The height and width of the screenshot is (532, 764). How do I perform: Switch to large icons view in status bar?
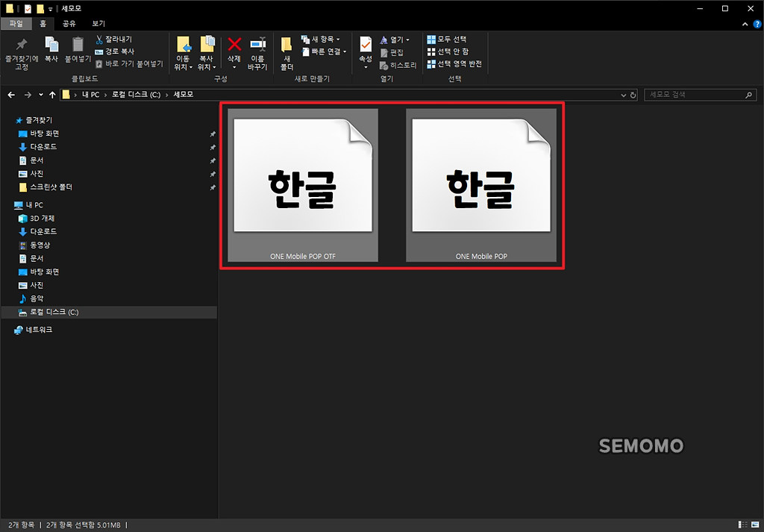tap(757, 525)
